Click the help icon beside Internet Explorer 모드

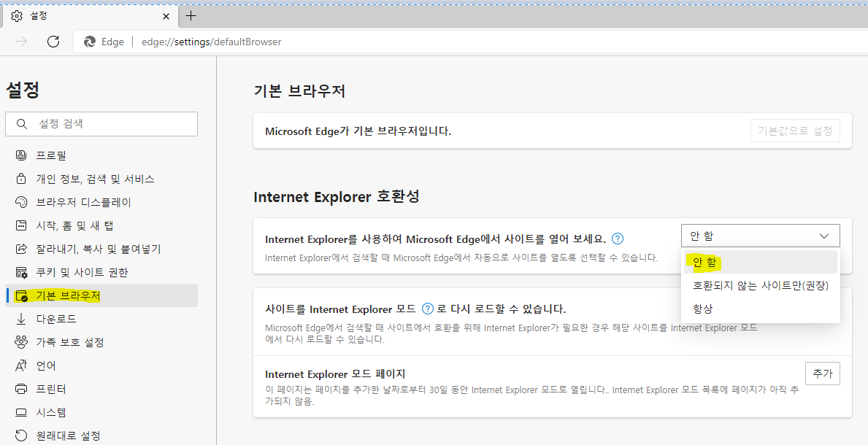tap(427, 309)
